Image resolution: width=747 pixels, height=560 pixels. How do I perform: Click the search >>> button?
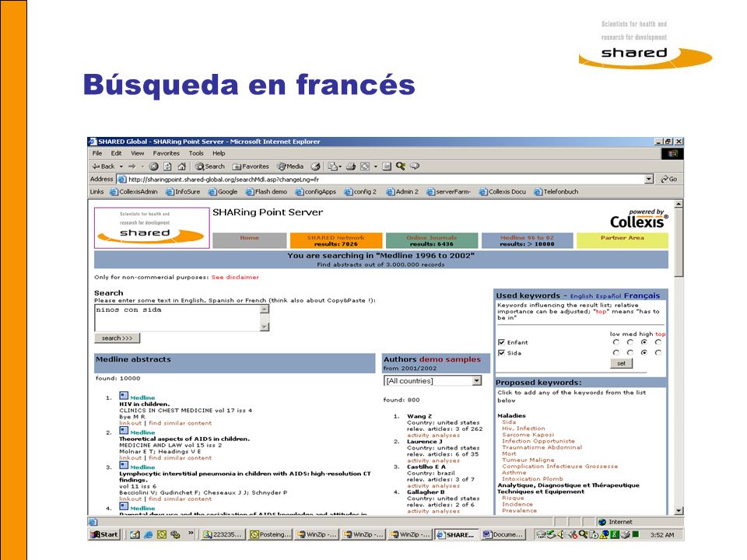coord(117,338)
